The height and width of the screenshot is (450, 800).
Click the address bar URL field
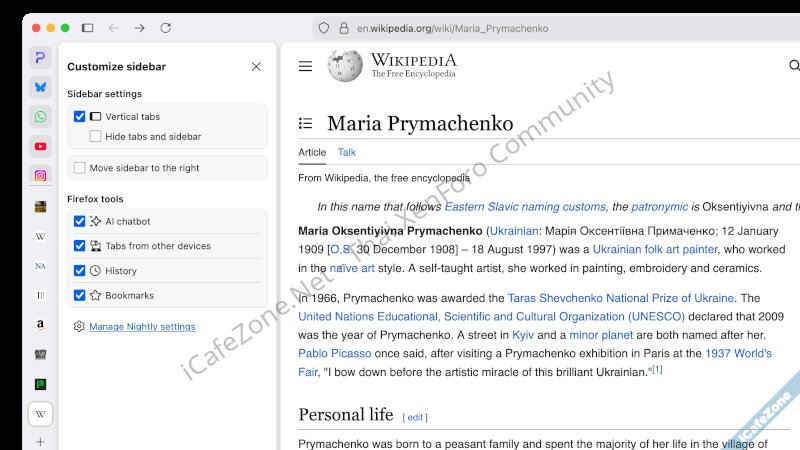click(x=556, y=29)
